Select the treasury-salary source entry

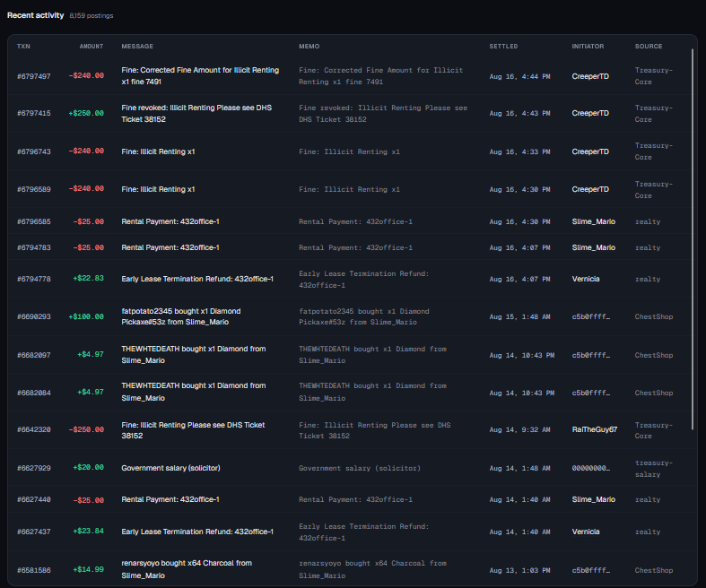[654, 468]
